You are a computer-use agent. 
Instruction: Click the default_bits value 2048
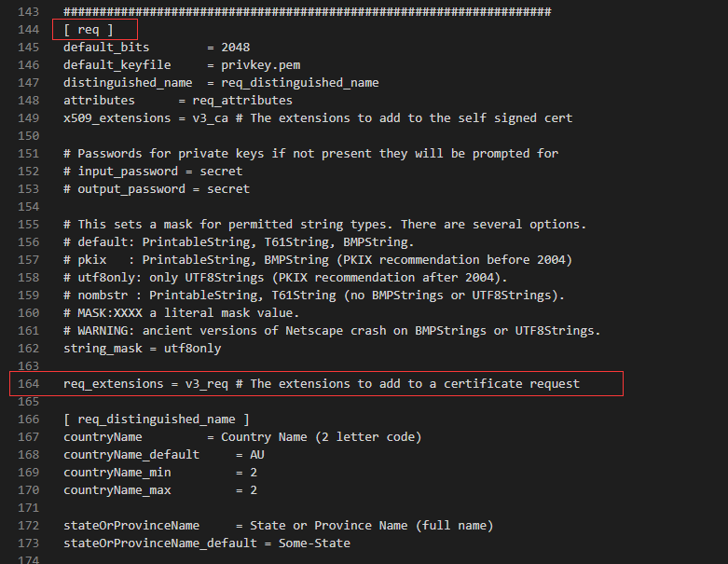coord(236,48)
